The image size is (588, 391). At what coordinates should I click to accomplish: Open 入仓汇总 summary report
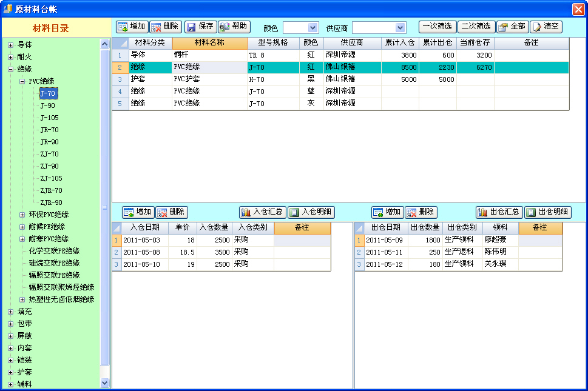point(263,212)
